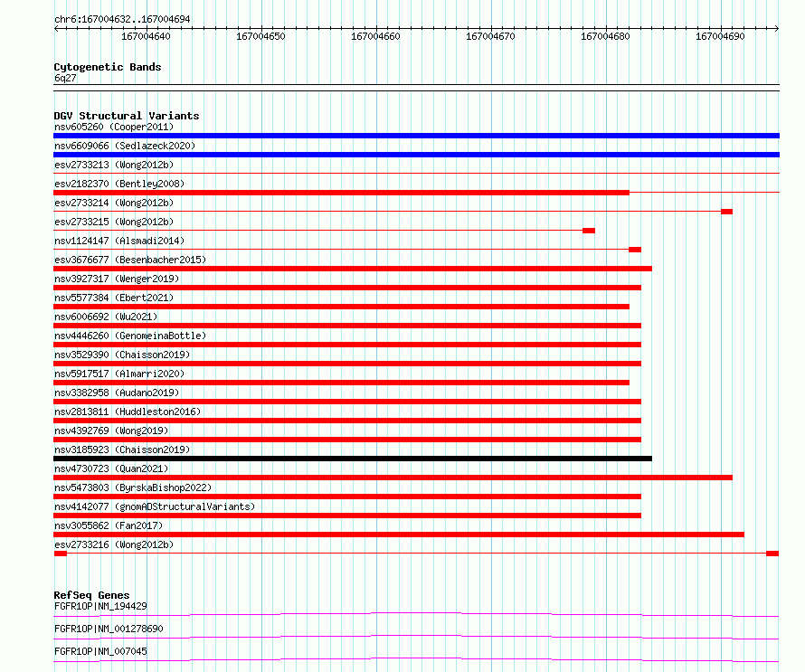Open nsv1124147 (Alsmadi2014) variant
This screenshot has height=672, width=805.
click(x=119, y=241)
